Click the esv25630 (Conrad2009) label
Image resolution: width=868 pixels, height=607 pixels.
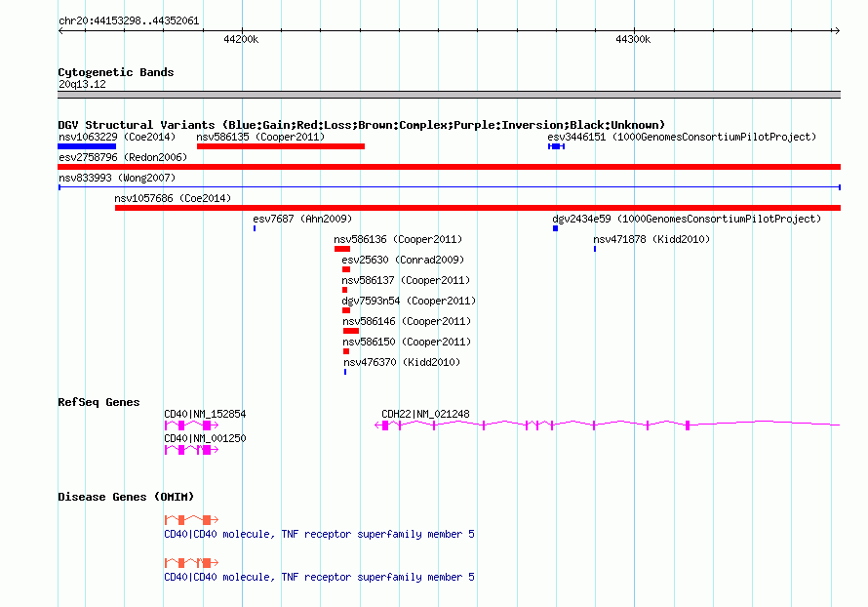[x=403, y=260]
